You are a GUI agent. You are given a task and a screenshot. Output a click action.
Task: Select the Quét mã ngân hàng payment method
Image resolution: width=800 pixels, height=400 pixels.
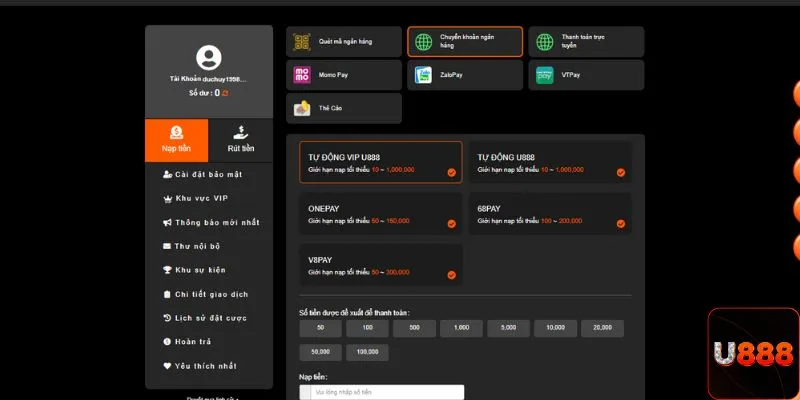[344, 42]
